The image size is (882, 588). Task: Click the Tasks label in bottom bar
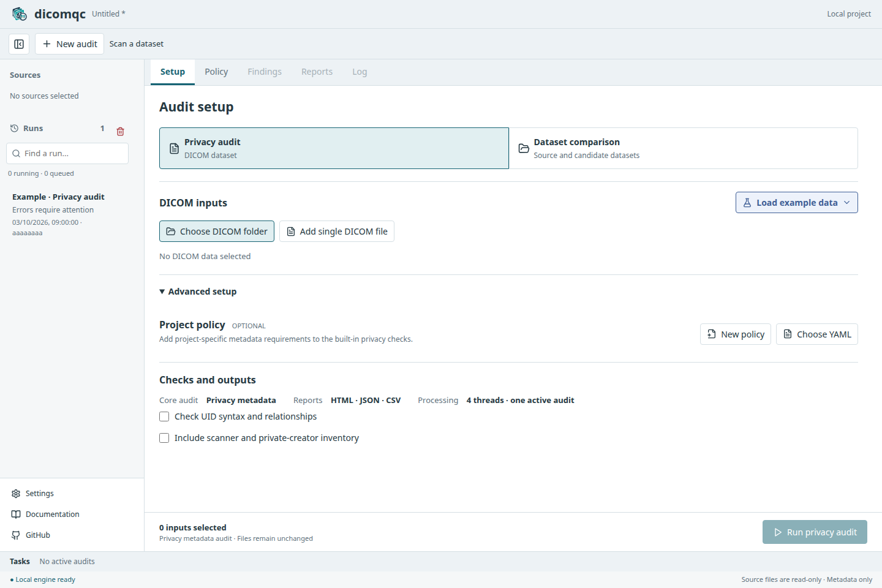(x=20, y=562)
